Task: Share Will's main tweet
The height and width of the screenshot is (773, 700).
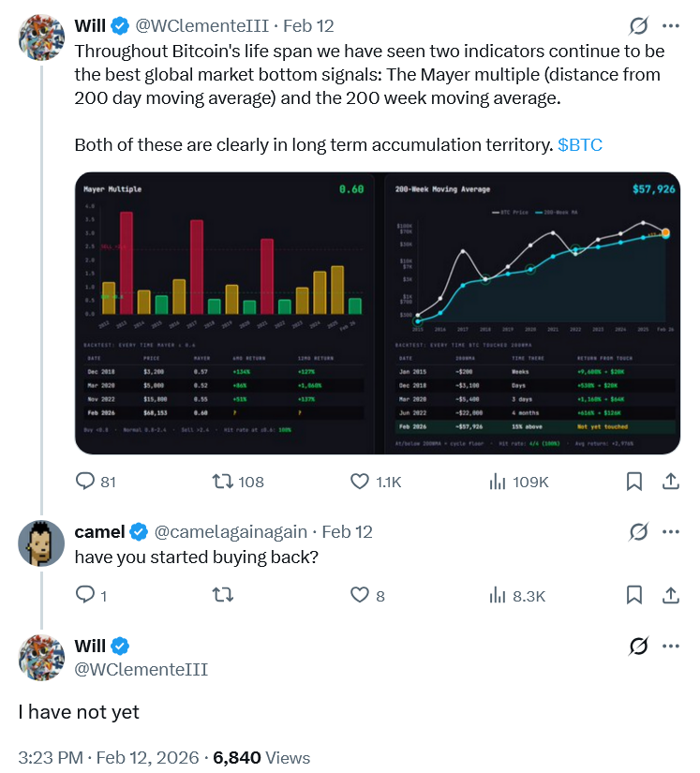Action: click(671, 482)
